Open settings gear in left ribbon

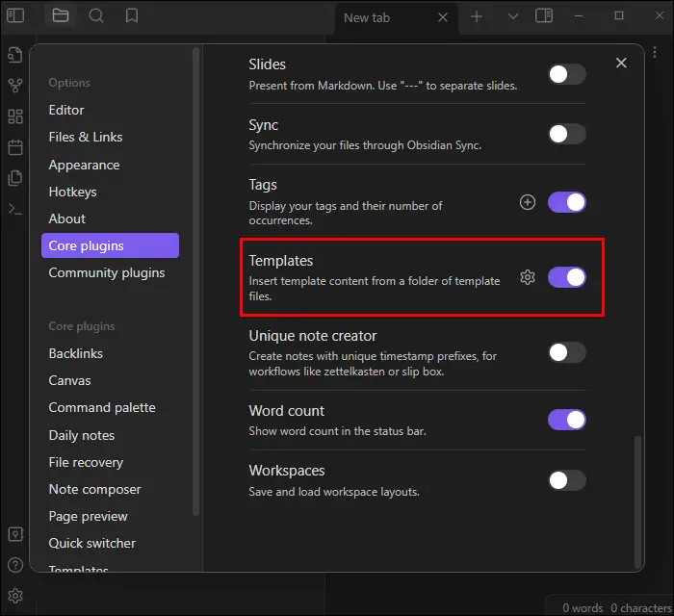coord(15,596)
